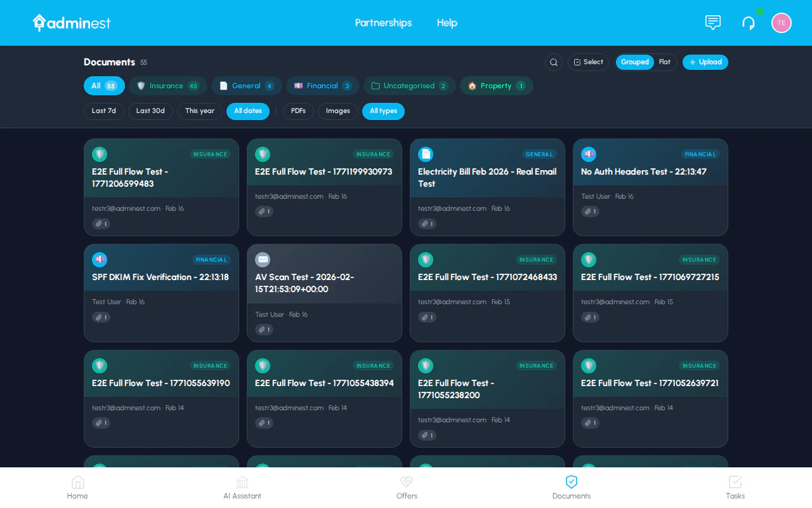Click the money icon on No Auth Headers Test card
Viewport: 812px width, 508px height.
589,154
